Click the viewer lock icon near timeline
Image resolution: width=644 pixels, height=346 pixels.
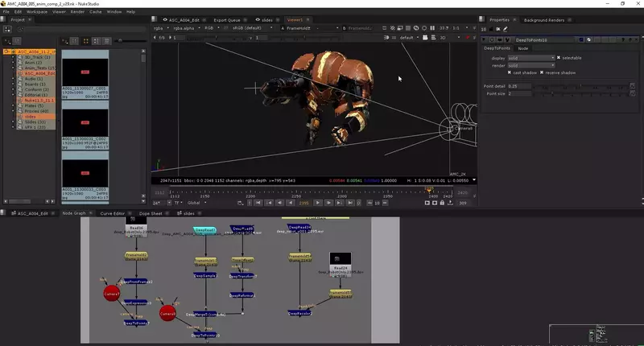click(x=442, y=203)
